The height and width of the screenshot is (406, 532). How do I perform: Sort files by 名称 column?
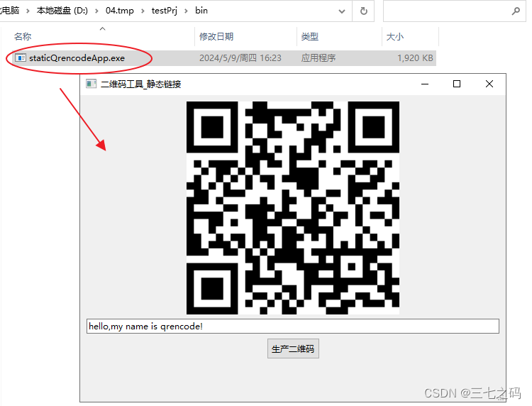pos(101,36)
